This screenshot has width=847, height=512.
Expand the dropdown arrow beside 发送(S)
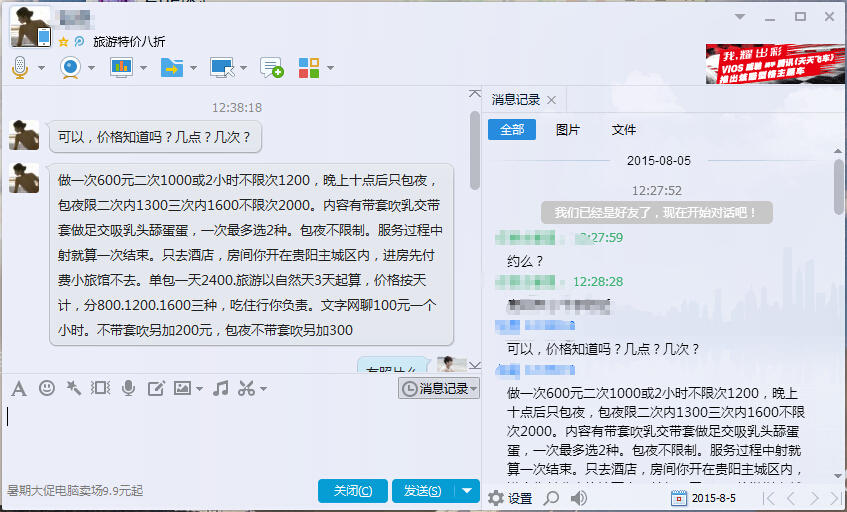(x=468, y=491)
